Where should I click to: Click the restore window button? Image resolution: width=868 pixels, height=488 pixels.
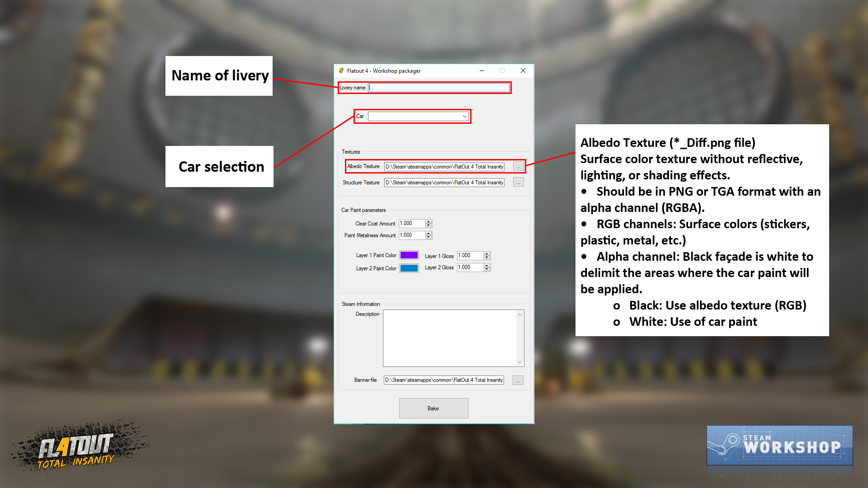pyautogui.click(x=503, y=70)
